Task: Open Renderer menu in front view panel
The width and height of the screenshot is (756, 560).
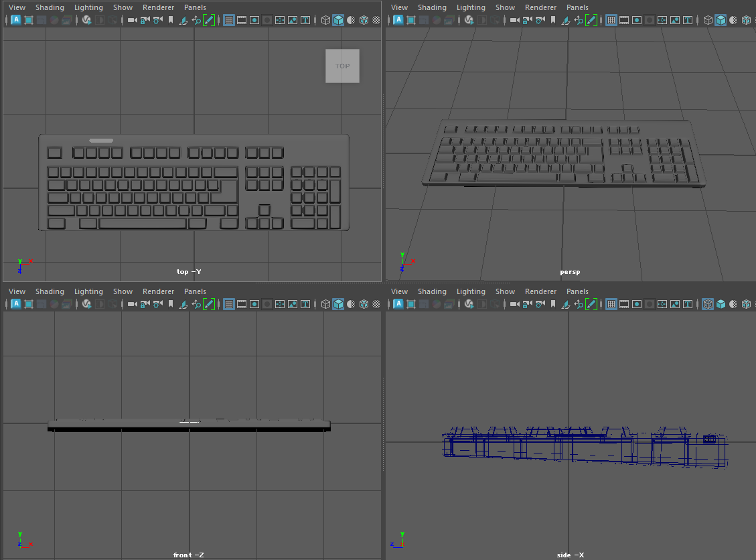Action: coord(158,291)
